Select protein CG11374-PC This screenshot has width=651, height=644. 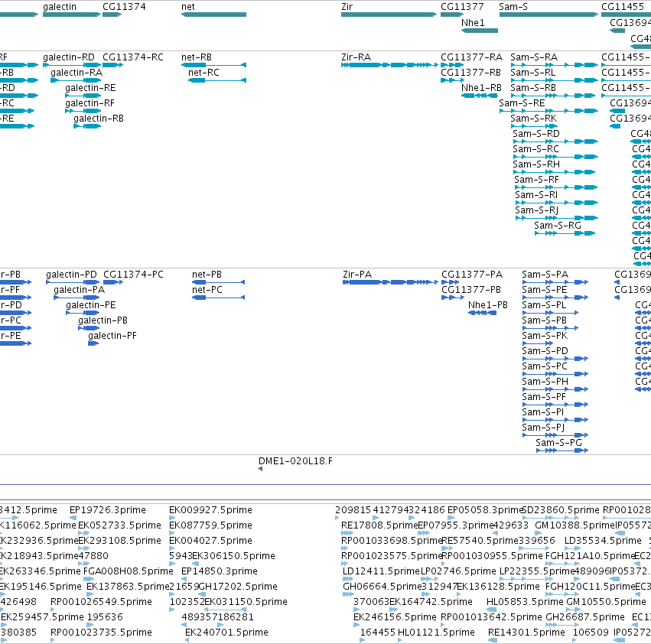click(113, 282)
